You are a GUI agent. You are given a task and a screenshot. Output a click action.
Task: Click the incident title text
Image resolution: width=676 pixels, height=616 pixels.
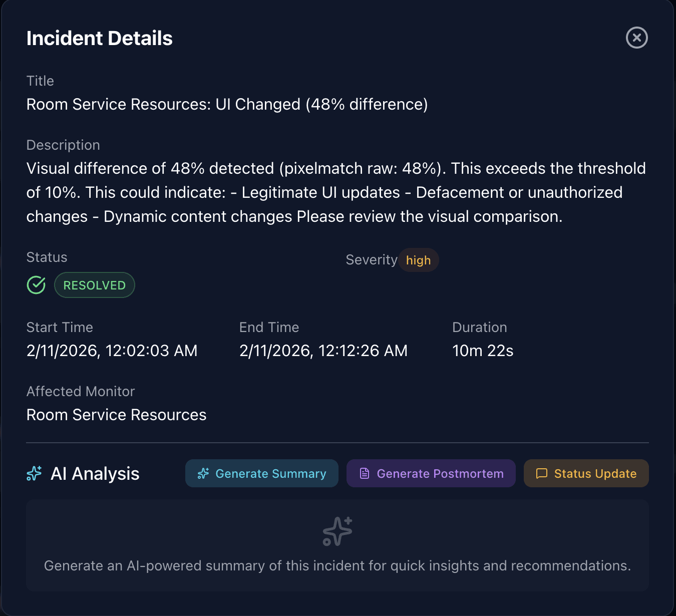(x=227, y=104)
